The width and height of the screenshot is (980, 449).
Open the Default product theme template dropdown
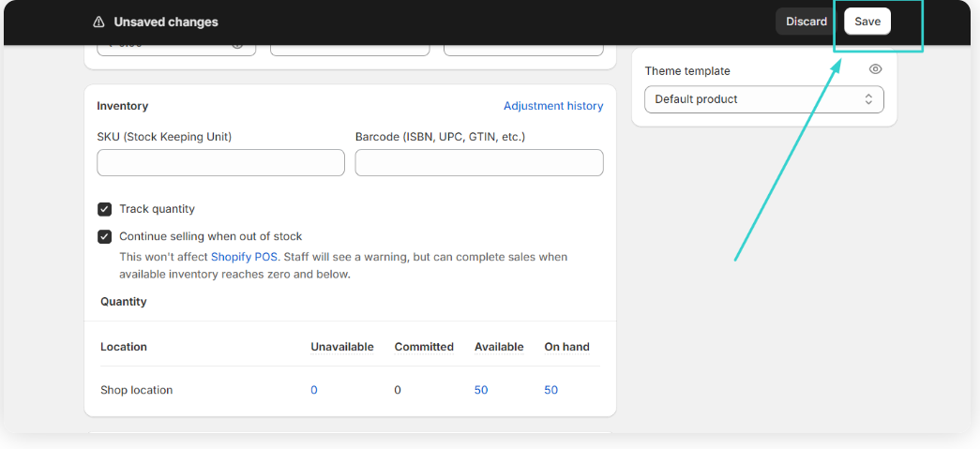pyautogui.click(x=763, y=99)
